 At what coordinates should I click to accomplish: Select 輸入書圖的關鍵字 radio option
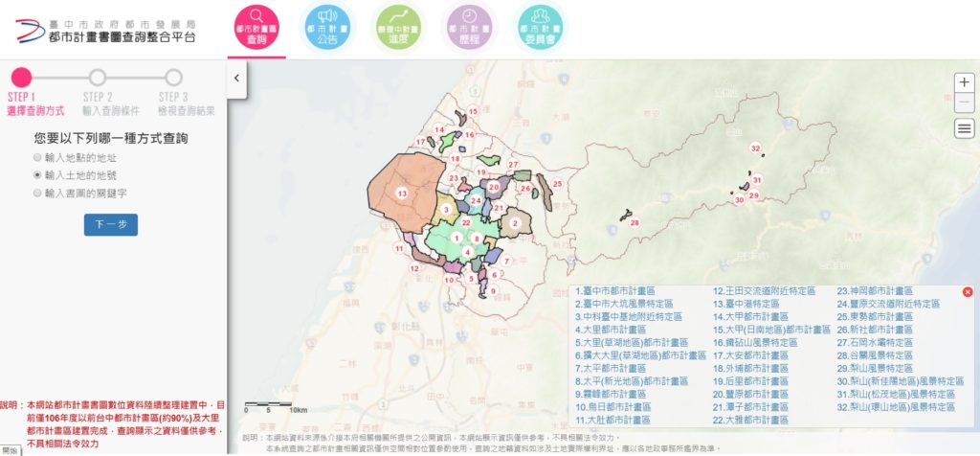(x=37, y=194)
